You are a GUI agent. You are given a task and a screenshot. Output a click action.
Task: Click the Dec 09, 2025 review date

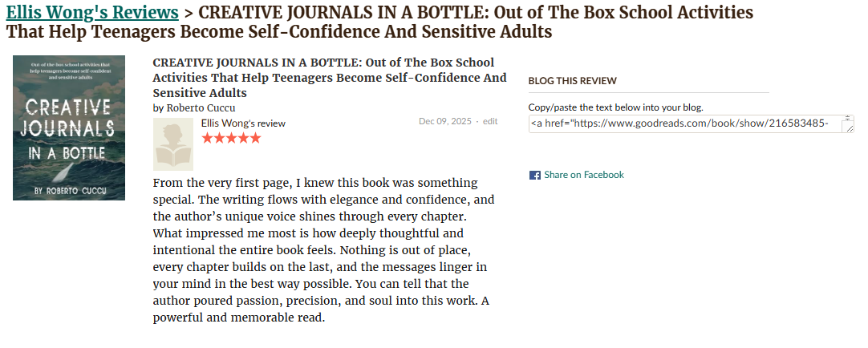444,122
